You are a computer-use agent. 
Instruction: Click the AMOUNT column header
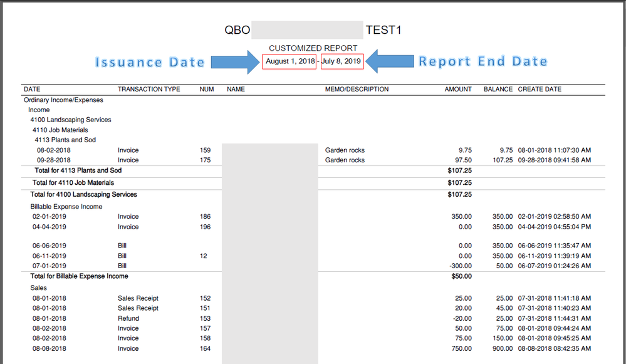click(458, 90)
